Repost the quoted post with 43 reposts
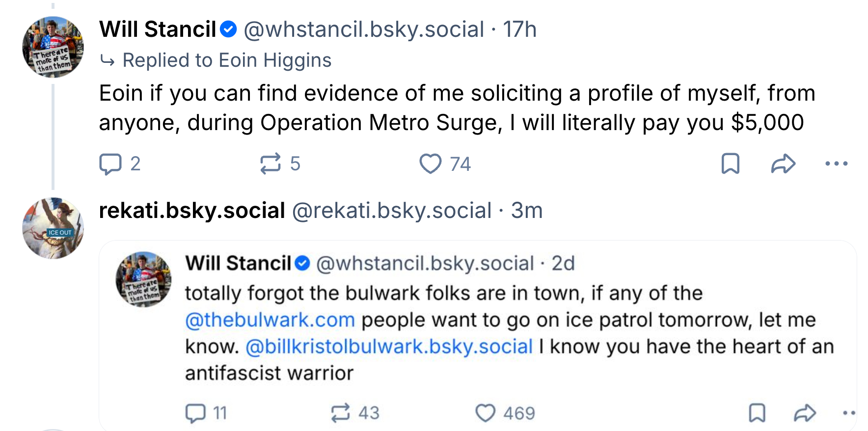 [x=341, y=413]
